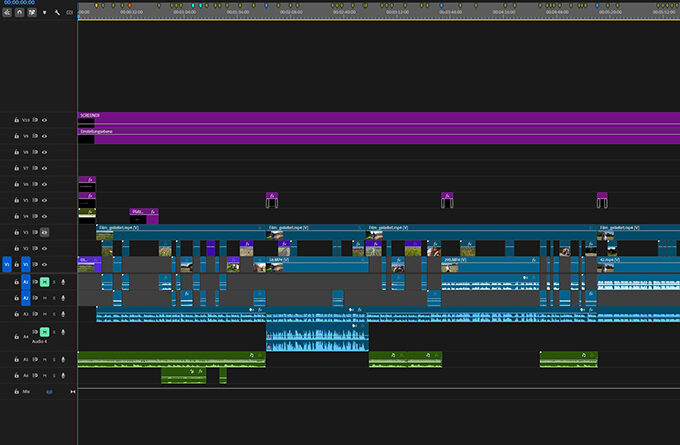Click the light-blue audio clip on Audio 4

(x=317, y=337)
